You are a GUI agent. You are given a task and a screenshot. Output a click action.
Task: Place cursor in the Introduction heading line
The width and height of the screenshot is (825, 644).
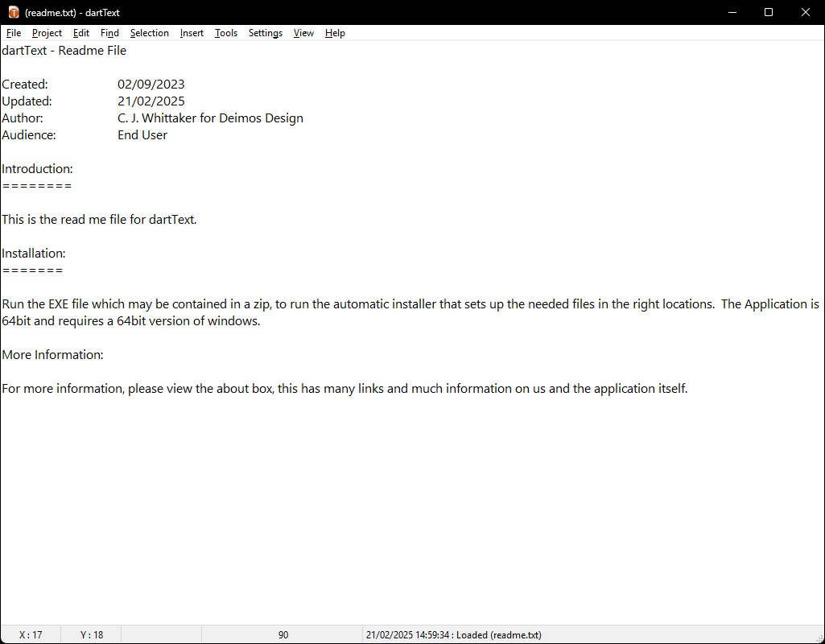[x=37, y=169]
